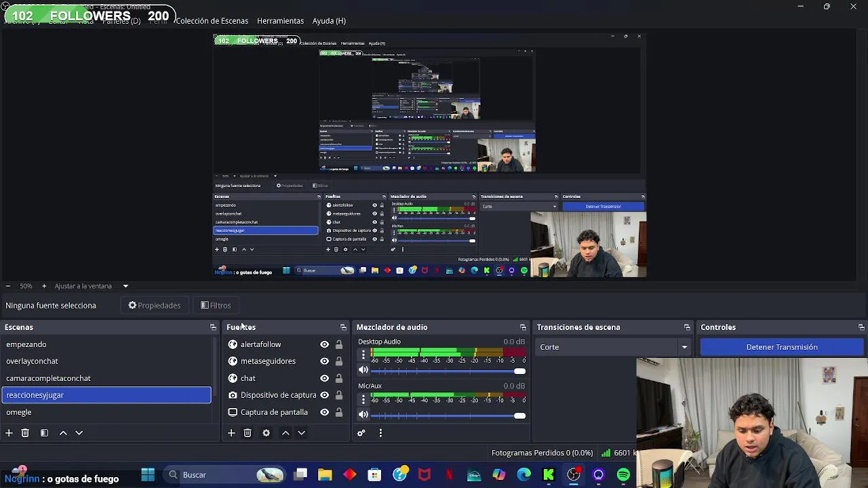Hide Dispositivo de captura source

pyautogui.click(x=324, y=395)
